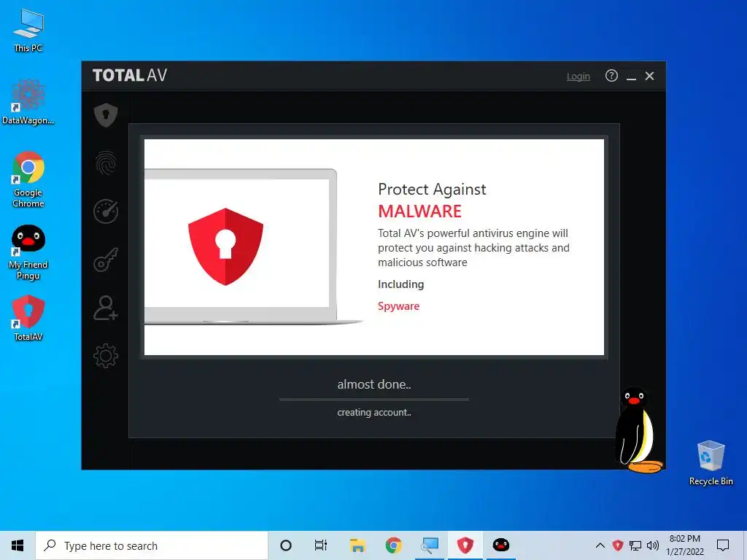The width and height of the screenshot is (747, 560).
Task: Open the help question mark icon
Action: pos(611,76)
